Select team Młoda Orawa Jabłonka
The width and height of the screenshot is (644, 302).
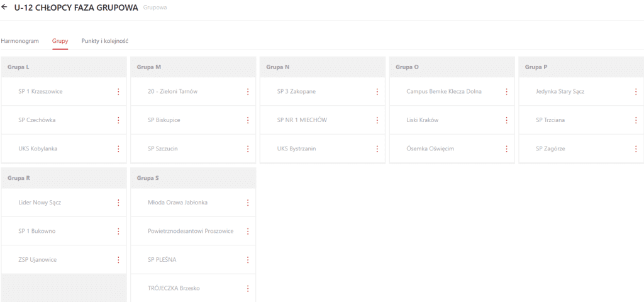pyautogui.click(x=178, y=203)
